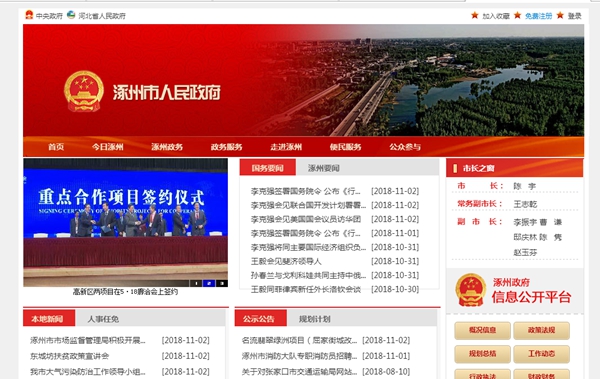Click the yellow marker icon beside 市长之窗

[x=455, y=168]
